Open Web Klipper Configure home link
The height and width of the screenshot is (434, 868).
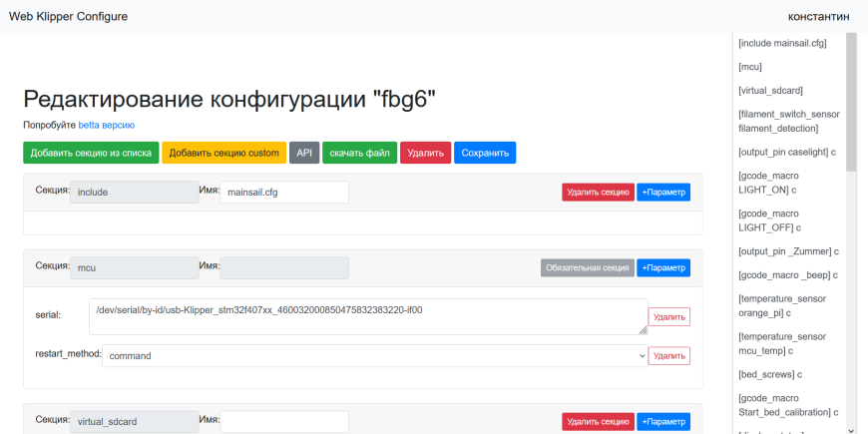[68, 17]
